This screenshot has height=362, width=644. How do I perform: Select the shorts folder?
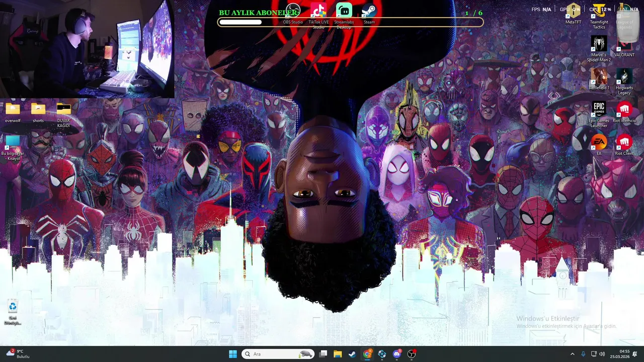38,113
